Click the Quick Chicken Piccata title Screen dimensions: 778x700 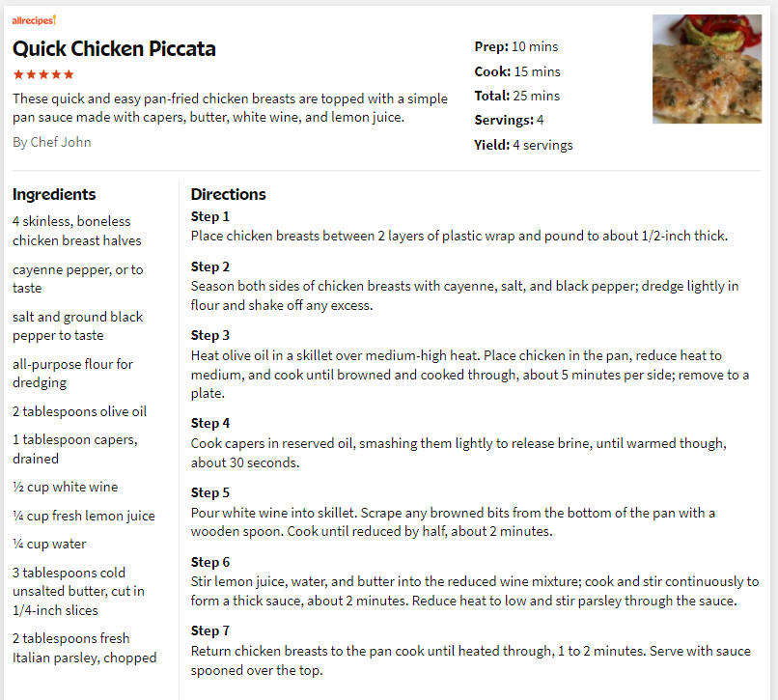(114, 48)
